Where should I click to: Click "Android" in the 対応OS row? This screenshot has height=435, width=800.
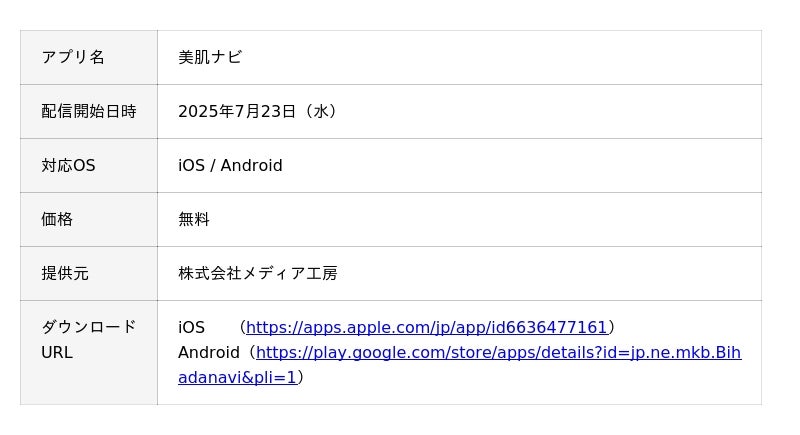point(251,165)
